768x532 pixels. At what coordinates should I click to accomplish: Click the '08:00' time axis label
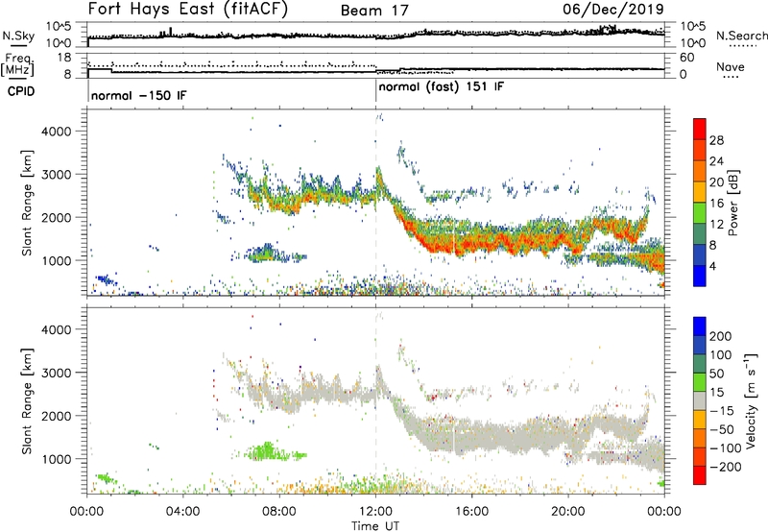(x=279, y=512)
